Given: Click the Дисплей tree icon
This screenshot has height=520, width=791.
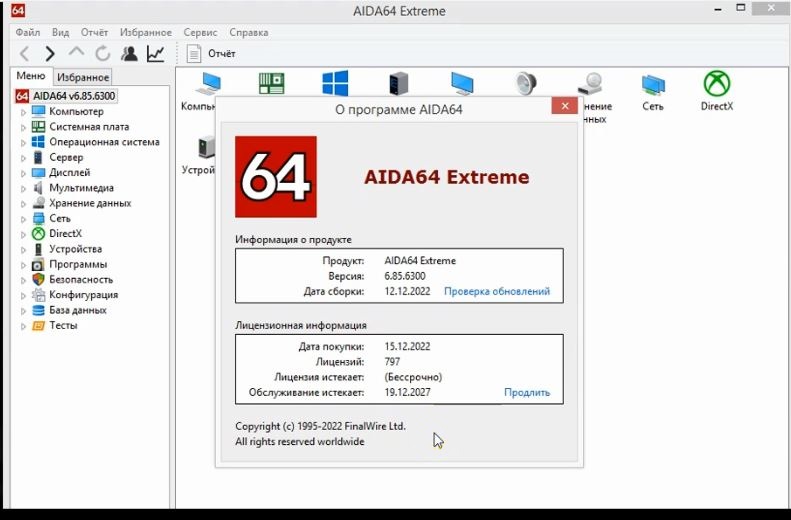Looking at the screenshot, I should [x=38, y=172].
